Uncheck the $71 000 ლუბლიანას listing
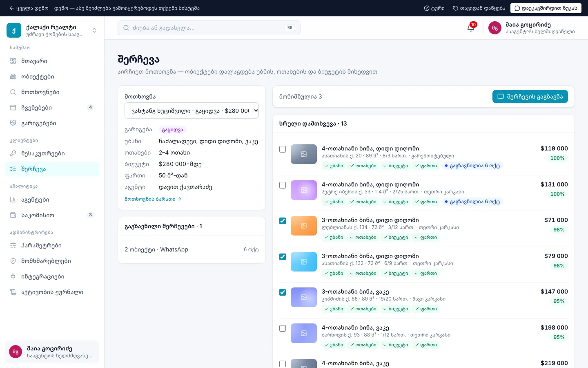 pyautogui.click(x=283, y=221)
